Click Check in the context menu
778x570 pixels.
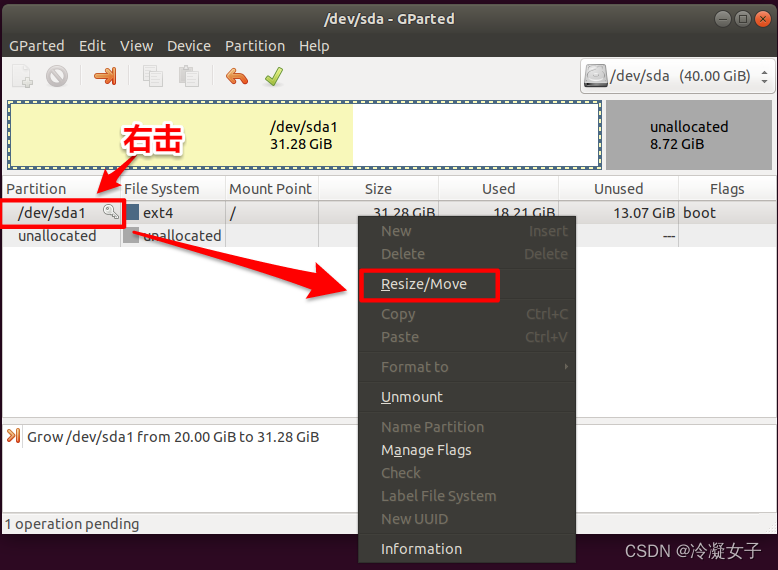pos(467,473)
